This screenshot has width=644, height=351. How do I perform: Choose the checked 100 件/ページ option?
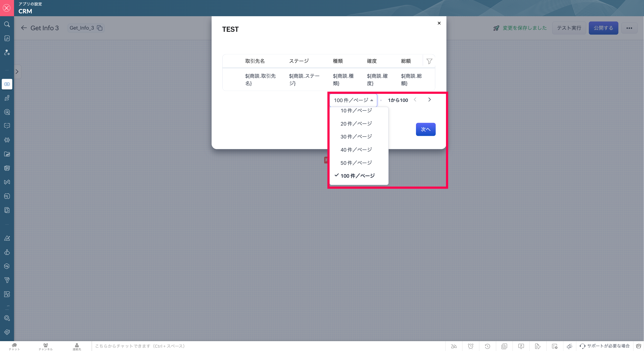coord(357,176)
